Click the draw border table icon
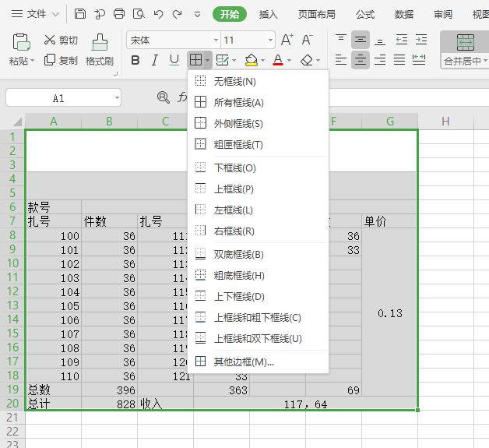 (x=223, y=60)
